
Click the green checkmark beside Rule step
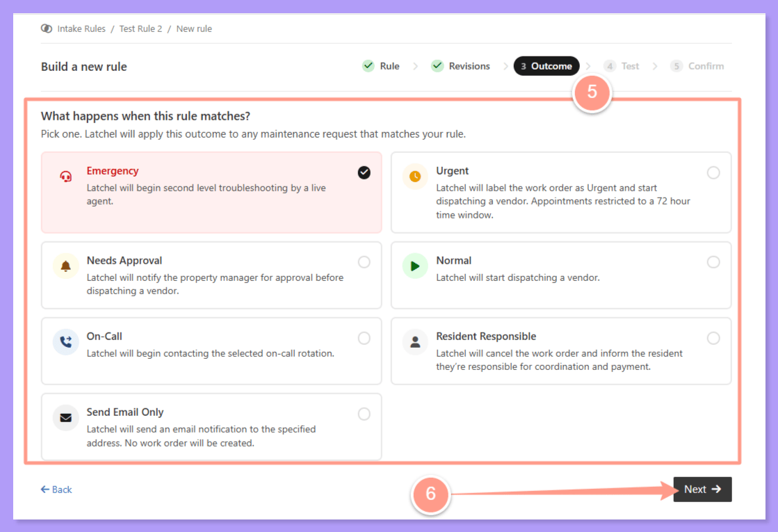click(368, 66)
